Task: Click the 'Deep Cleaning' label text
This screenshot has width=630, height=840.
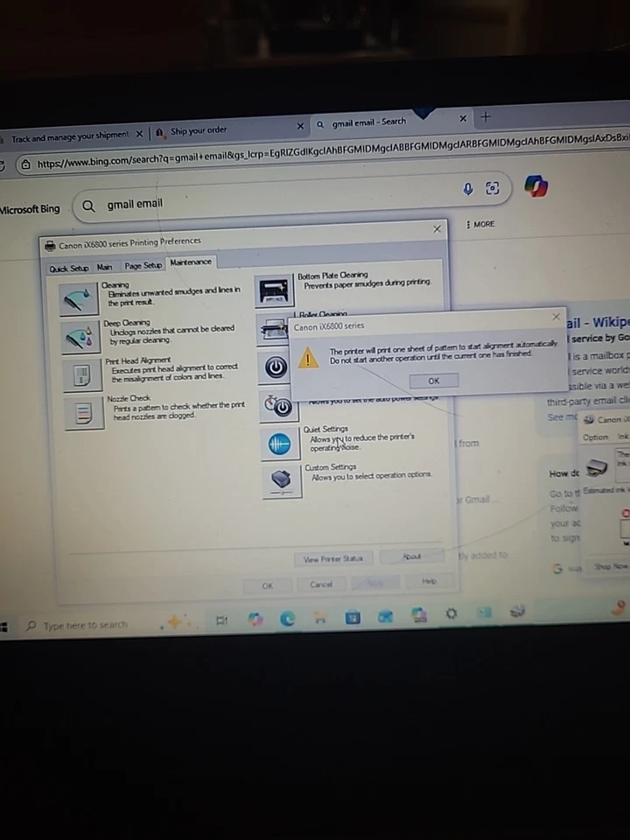Action: pos(127,323)
